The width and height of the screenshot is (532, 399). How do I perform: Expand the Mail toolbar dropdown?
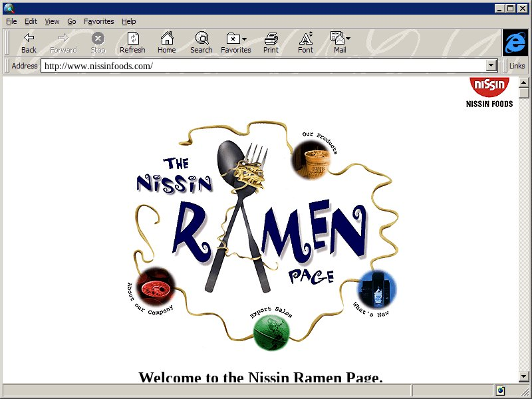click(348, 39)
